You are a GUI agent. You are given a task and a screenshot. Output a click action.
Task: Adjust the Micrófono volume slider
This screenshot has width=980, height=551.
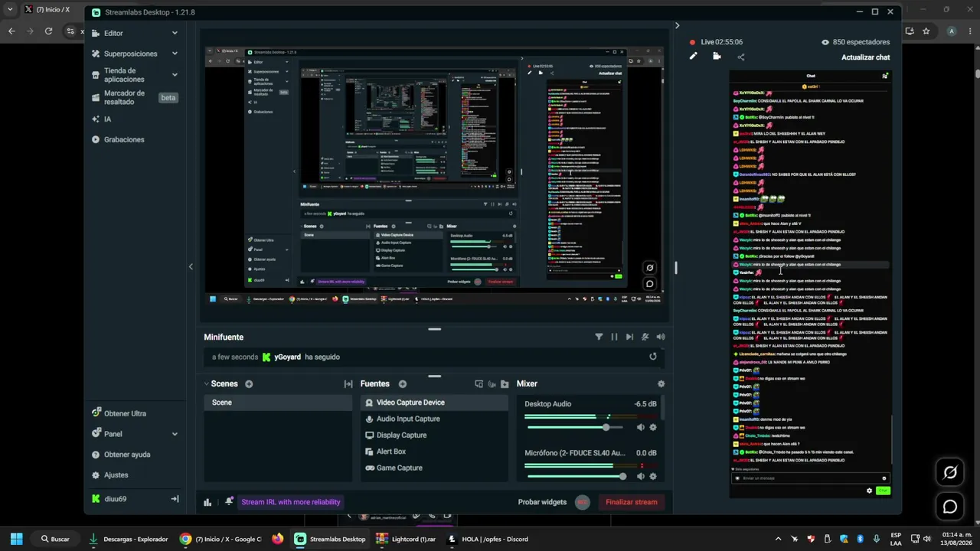pos(579,476)
